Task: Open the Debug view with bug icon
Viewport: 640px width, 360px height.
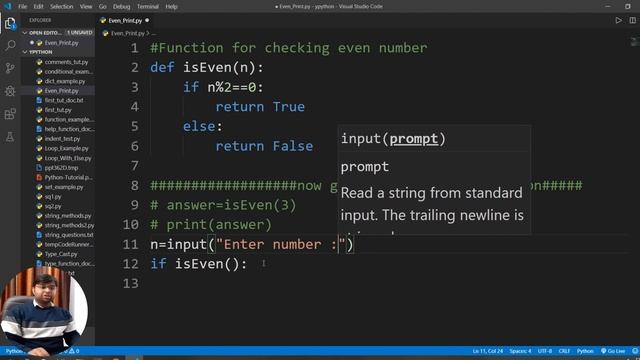Action: point(10,91)
